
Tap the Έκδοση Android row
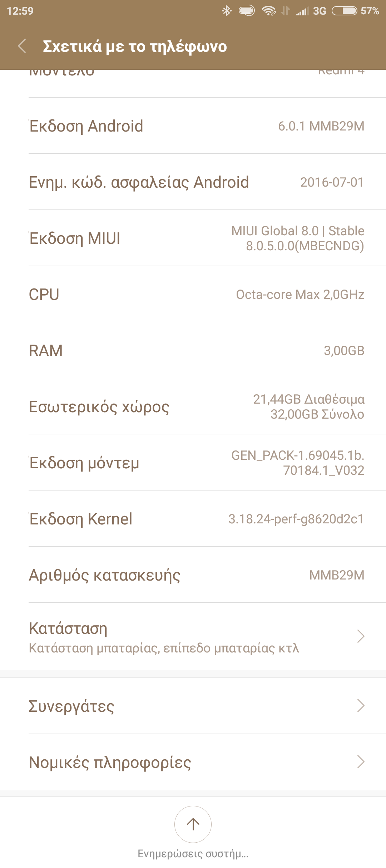(x=193, y=126)
